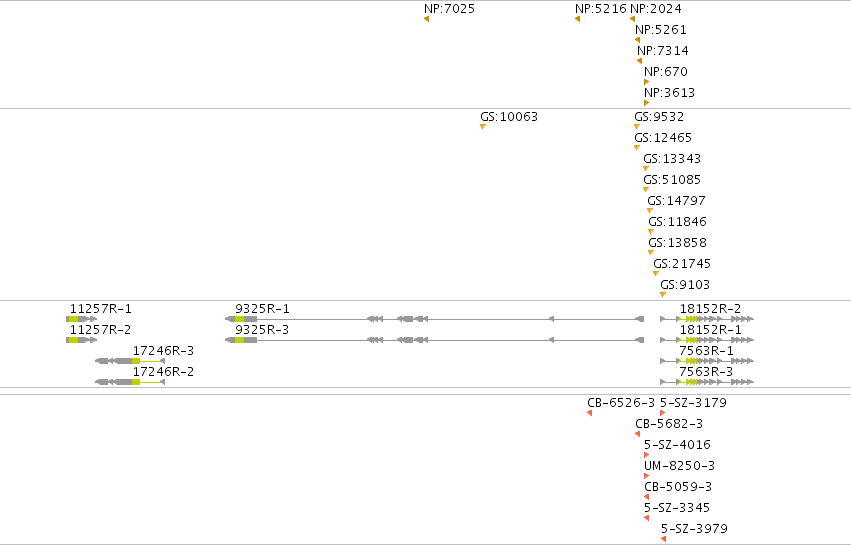Screen dimensions: 851x545
Task: Click the 11257R-2 transcript glyph
Action: [81, 340]
